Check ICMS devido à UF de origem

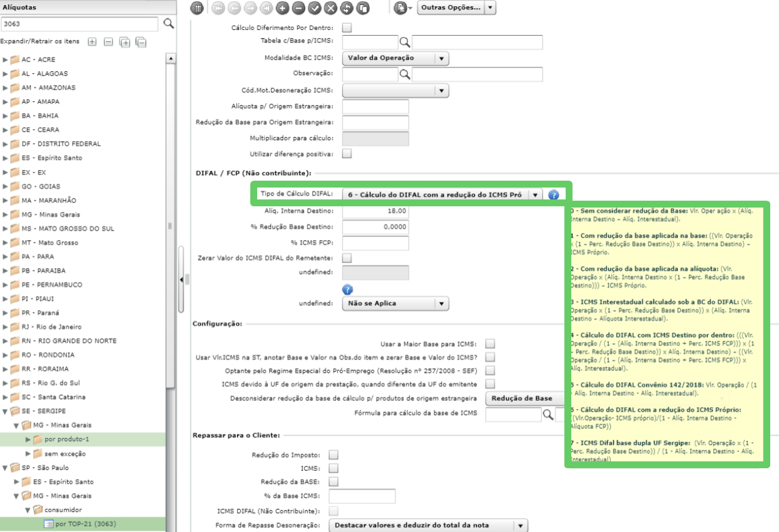click(490, 384)
